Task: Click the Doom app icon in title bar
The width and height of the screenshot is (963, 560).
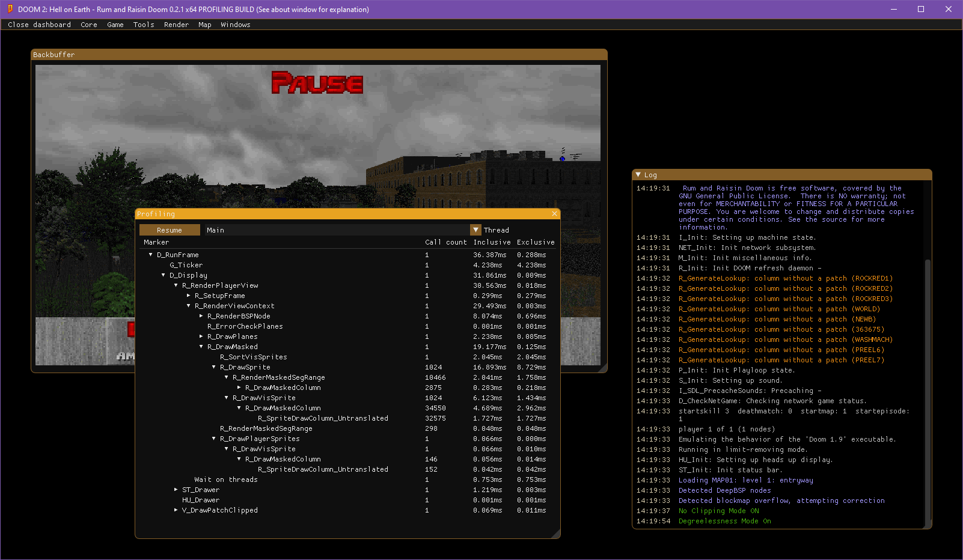Action: pos(10,9)
